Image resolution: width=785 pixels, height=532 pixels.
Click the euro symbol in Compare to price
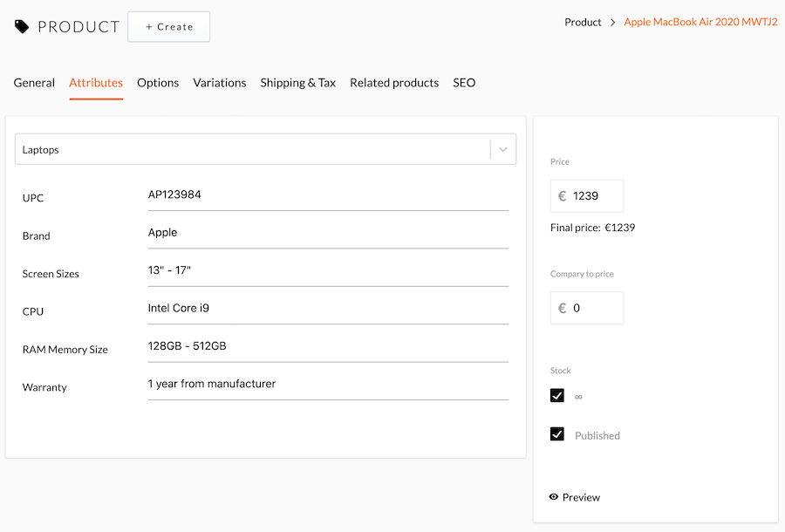point(561,308)
